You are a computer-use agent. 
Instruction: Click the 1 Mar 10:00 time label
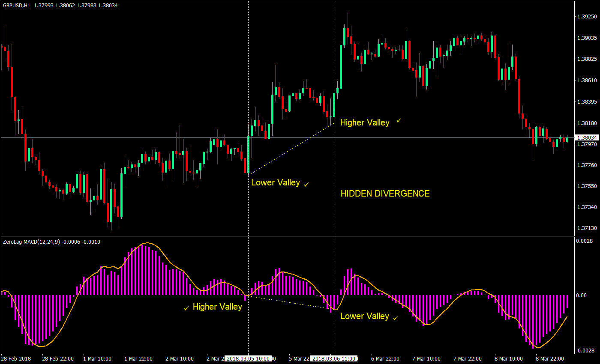[97, 359]
